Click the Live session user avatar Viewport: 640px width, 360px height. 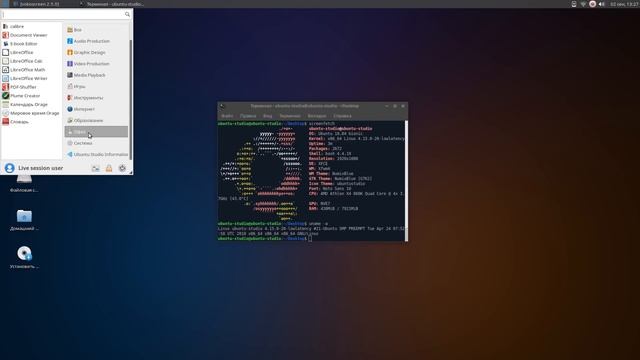[9, 168]
